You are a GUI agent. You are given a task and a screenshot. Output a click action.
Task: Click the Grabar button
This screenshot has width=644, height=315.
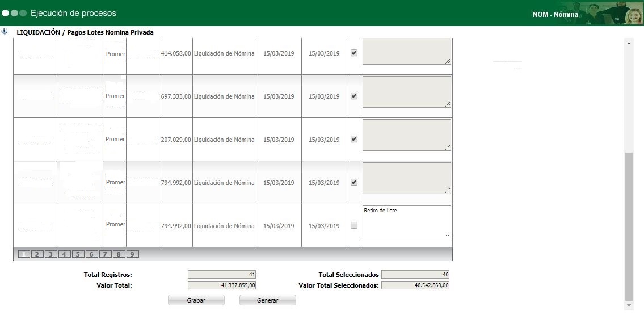click(196, 300)
